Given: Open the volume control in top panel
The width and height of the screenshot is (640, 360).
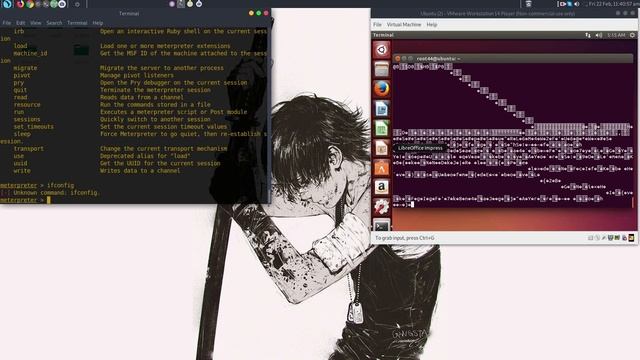Looking at the screenshot, I should pyautogui.click(x=577, y=4).
